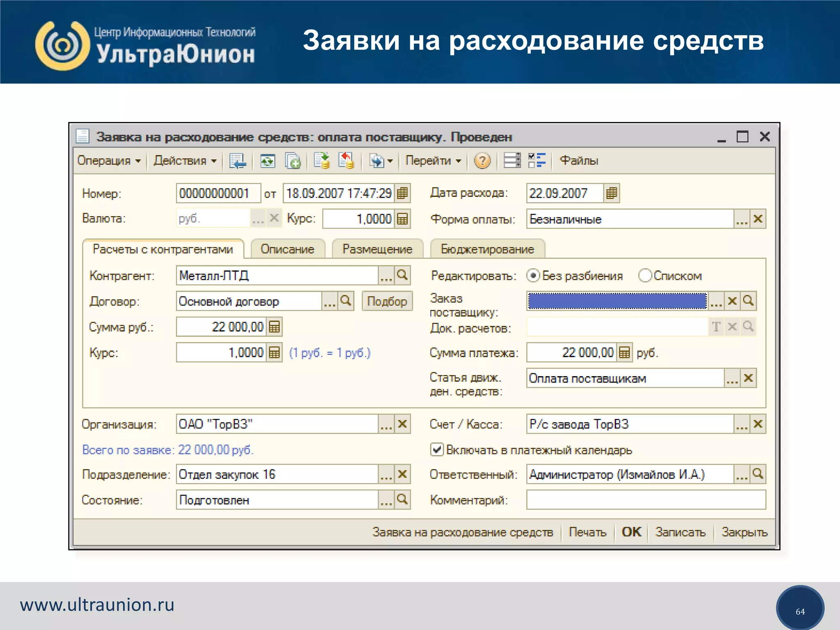840x630 pixels.
Task: Open calculator for top Курс field
Action: point(402,219)
